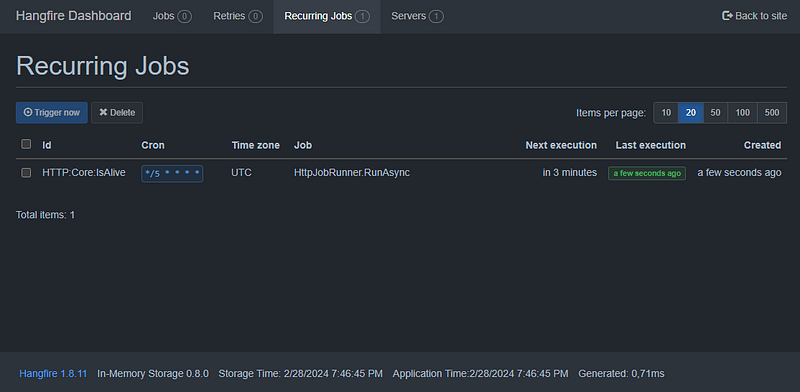Click the Back to site arrow icon
Viewport: 800px width, 392px height.
click(727, 16)
